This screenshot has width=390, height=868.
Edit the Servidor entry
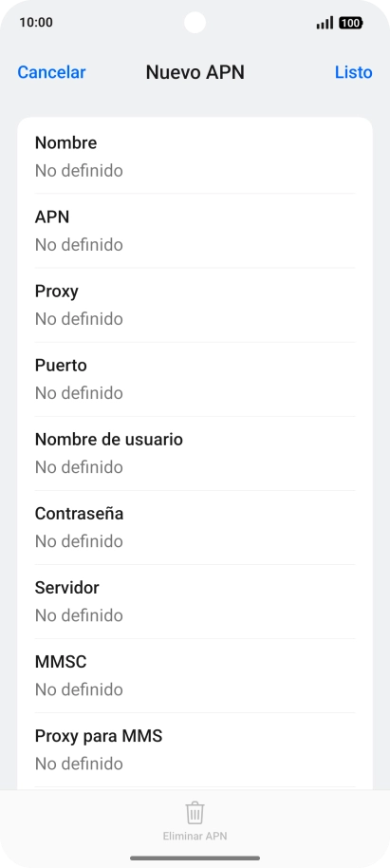pyautogui.click(x=195, y=602)
